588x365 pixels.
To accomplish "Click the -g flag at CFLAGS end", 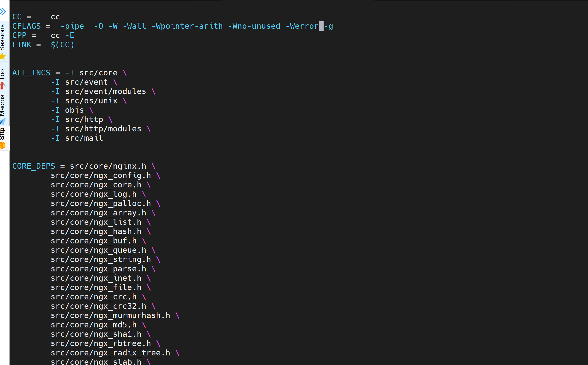I will [x=329, y=26].
